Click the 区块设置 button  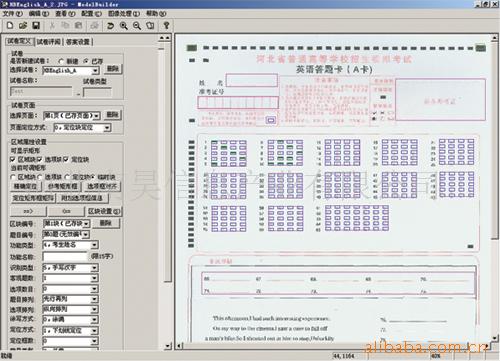(104, 211)
